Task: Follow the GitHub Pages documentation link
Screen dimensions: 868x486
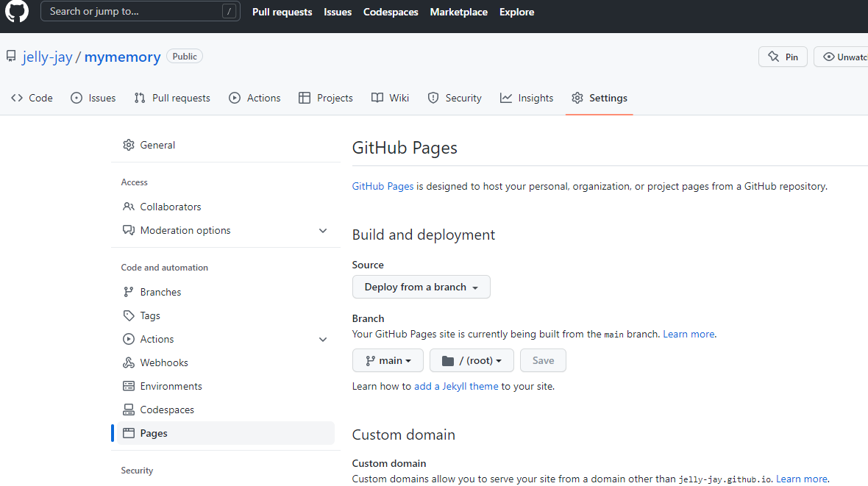Action: click(x=383, y=187)
